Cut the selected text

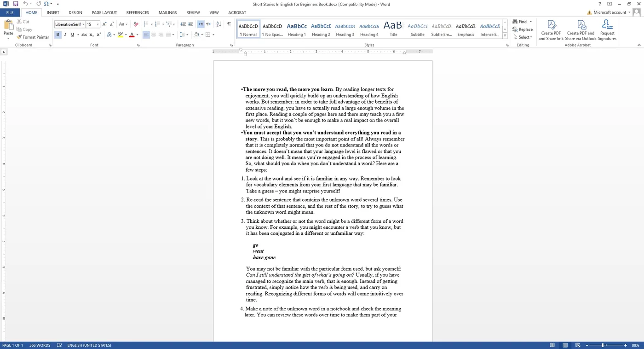tap(23, 22)
